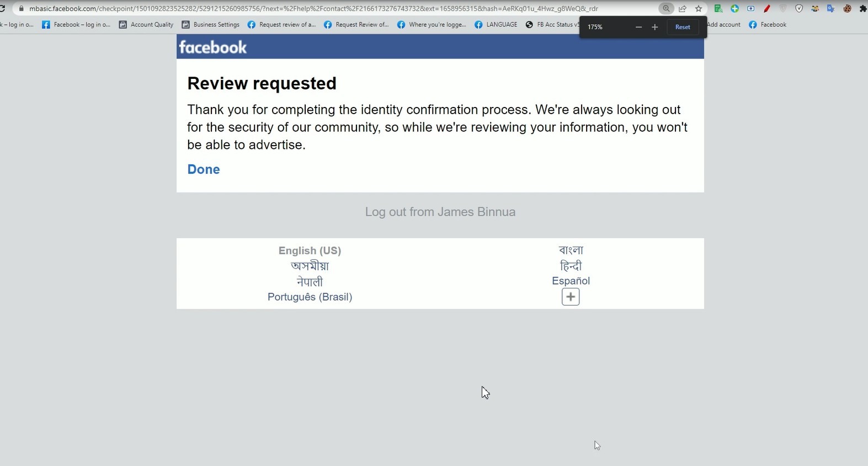Open the blue screen recorder extension

click(x=750, y=9)
